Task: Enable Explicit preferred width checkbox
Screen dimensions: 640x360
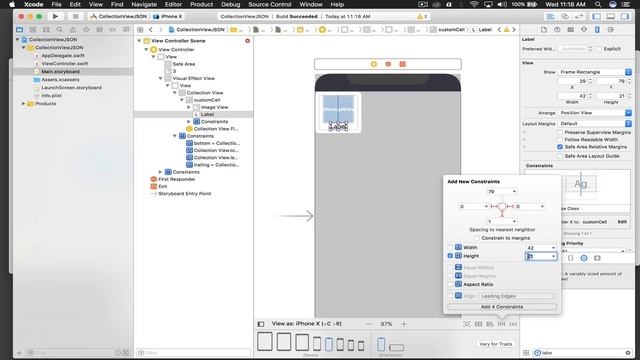Action: click(599, 49)
